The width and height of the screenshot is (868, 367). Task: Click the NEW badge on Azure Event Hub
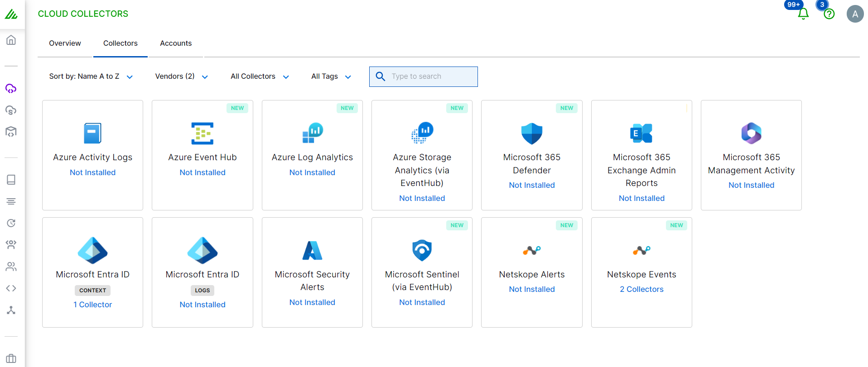click(237, 108)
